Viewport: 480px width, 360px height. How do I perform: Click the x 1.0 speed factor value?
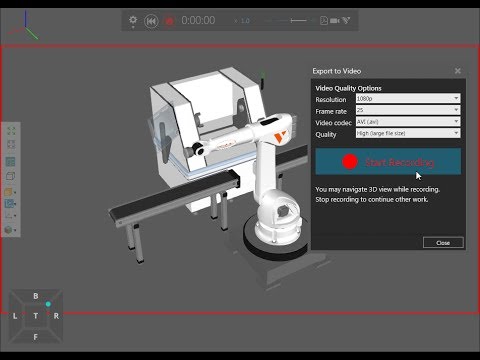[x=243, y=21]
